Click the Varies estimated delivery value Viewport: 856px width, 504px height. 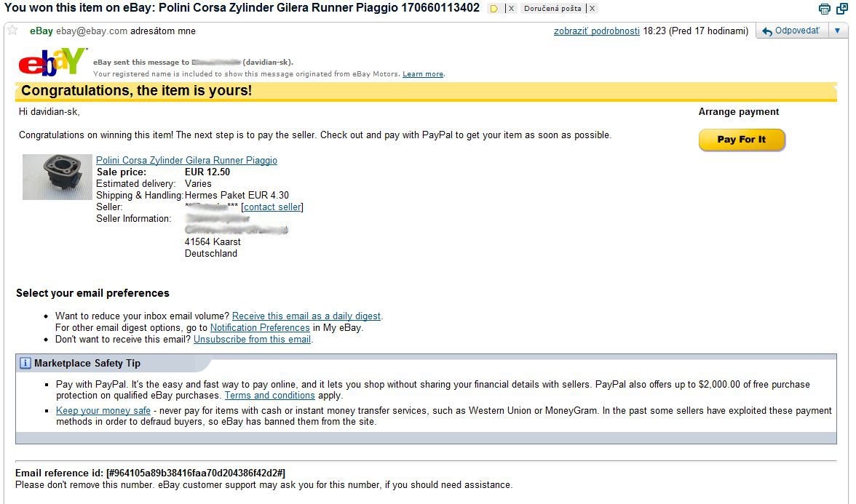click(198, 184)
